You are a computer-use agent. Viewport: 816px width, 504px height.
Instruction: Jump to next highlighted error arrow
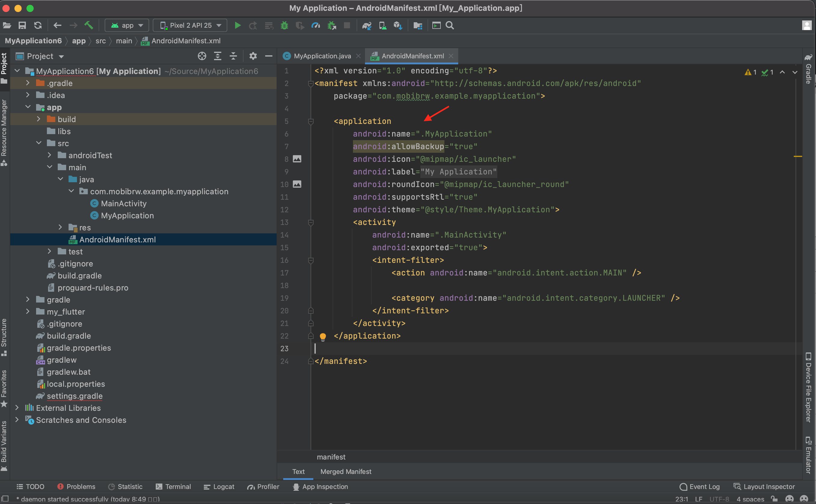tap(795, 72)
